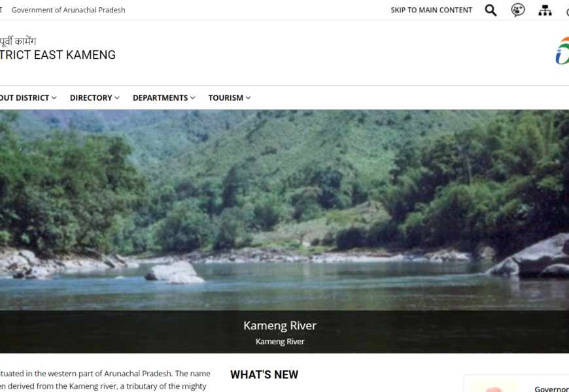
Task: Expand the Departments dropdown arrow
Action: click(193, 98)
